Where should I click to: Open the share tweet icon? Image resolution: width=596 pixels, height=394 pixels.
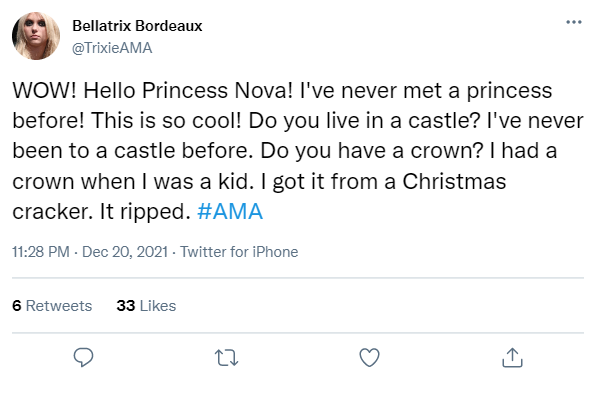(x=512, y=358)
